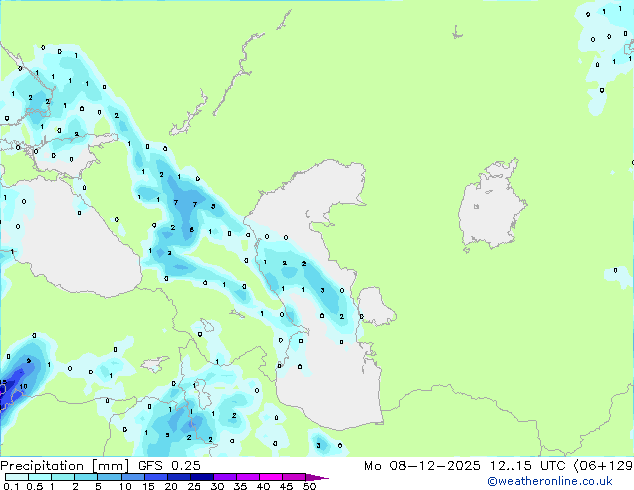Viewport: 634px width, 490px height.
Task: Click the '15' legend scale label
Action: [148, 486]
